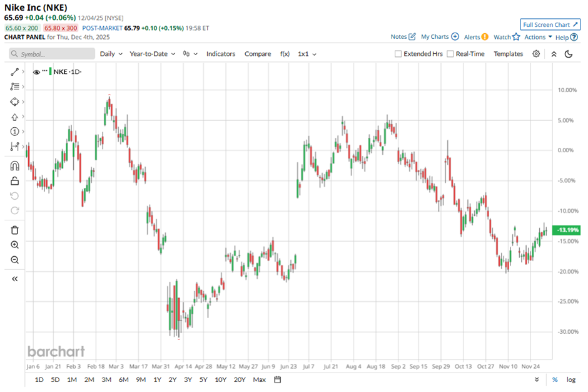Click the My Charts link
The width and height of the screenshot is (588, 392).
435,36
